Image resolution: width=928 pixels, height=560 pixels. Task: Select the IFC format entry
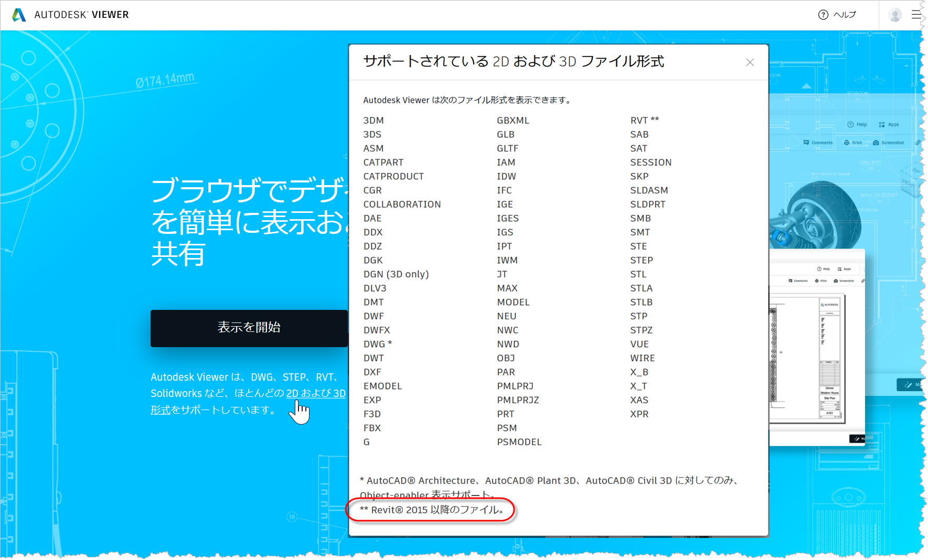coord(504,191)
